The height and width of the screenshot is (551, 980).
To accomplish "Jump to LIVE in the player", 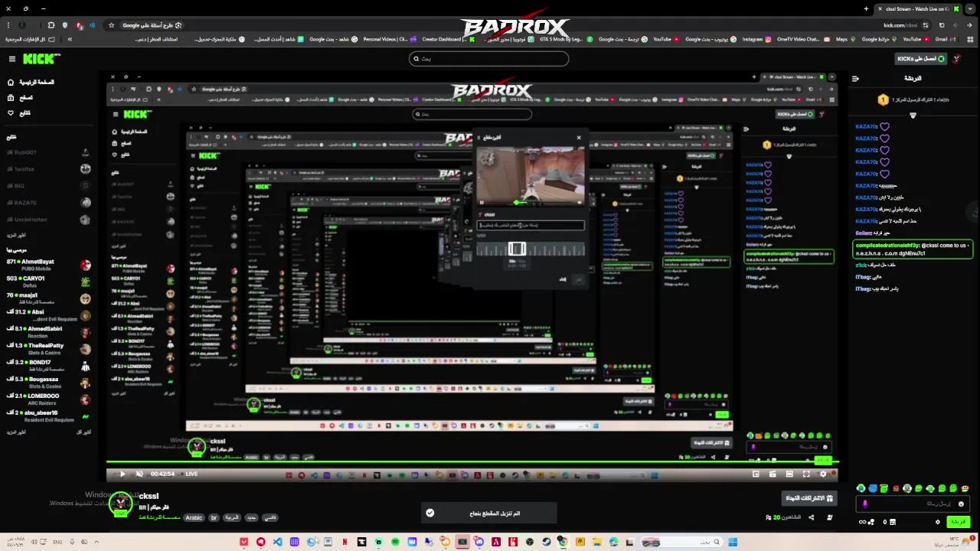I will click(x=188, y=474).
